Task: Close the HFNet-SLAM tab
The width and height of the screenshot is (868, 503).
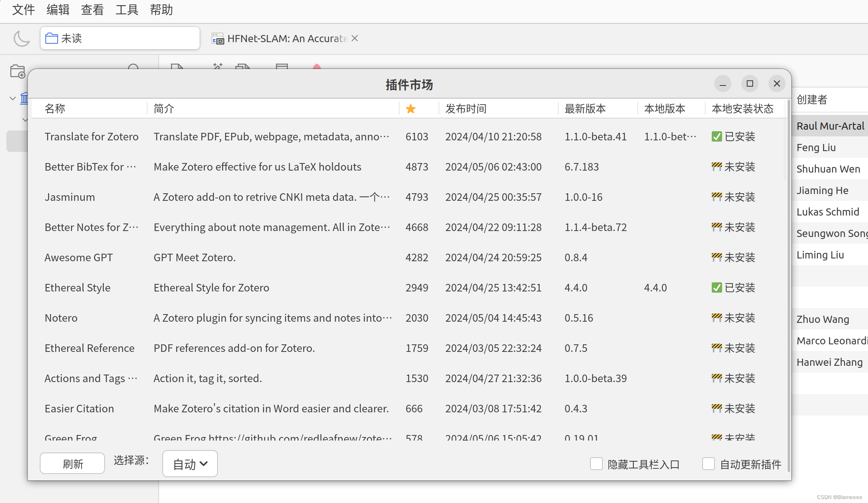Action: [355, 38]
